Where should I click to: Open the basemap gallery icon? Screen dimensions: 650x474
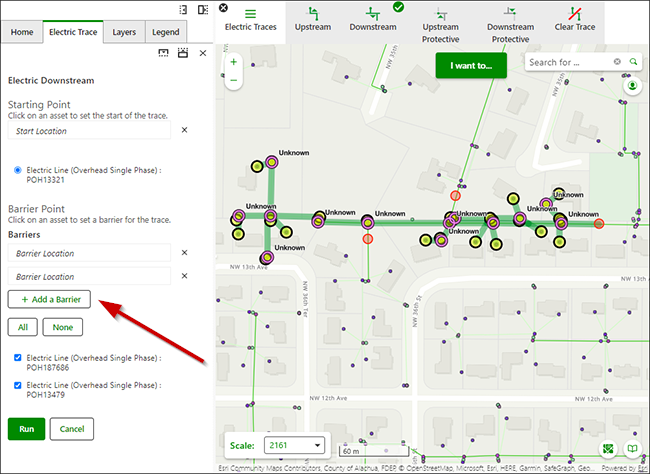[609, 448]
